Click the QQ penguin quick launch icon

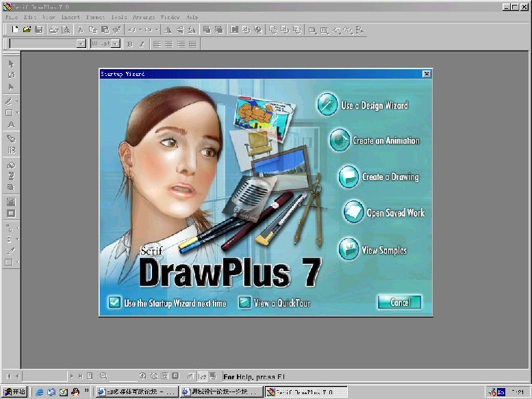pos(75,392)
